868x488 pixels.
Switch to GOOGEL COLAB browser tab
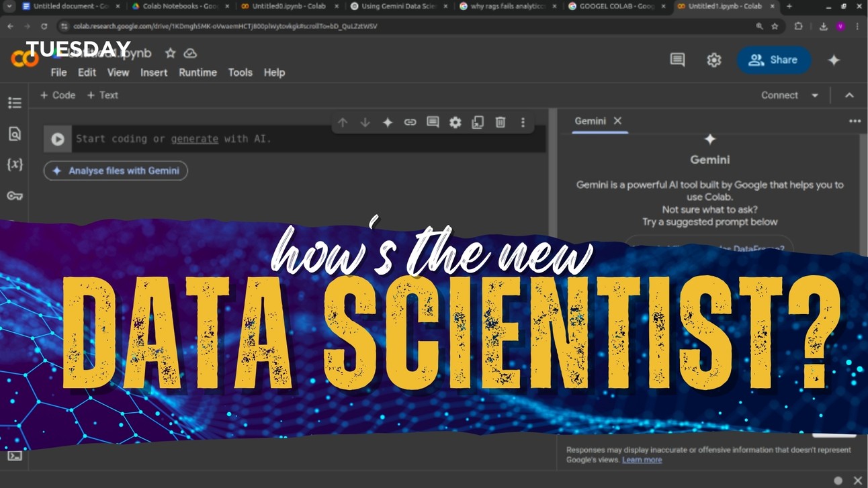tap(617, 6)
